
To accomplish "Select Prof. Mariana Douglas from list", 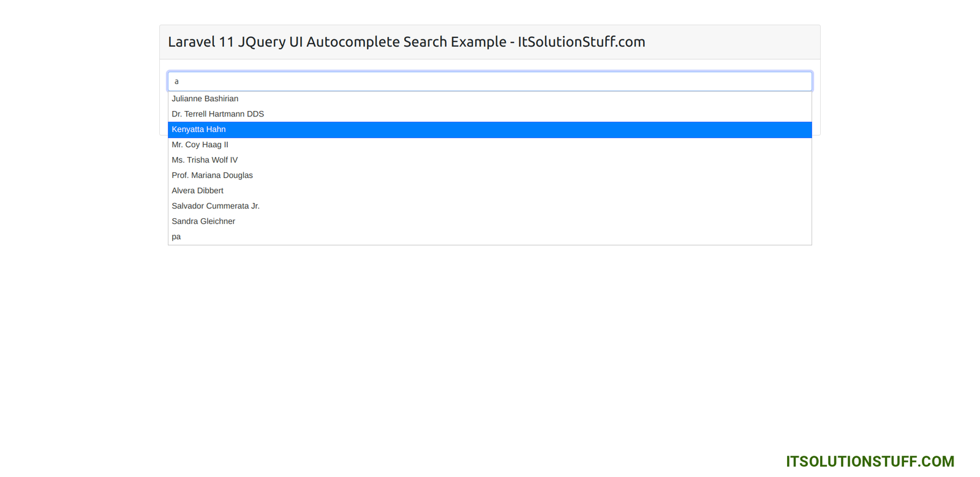I will click(x=213, y=175).
